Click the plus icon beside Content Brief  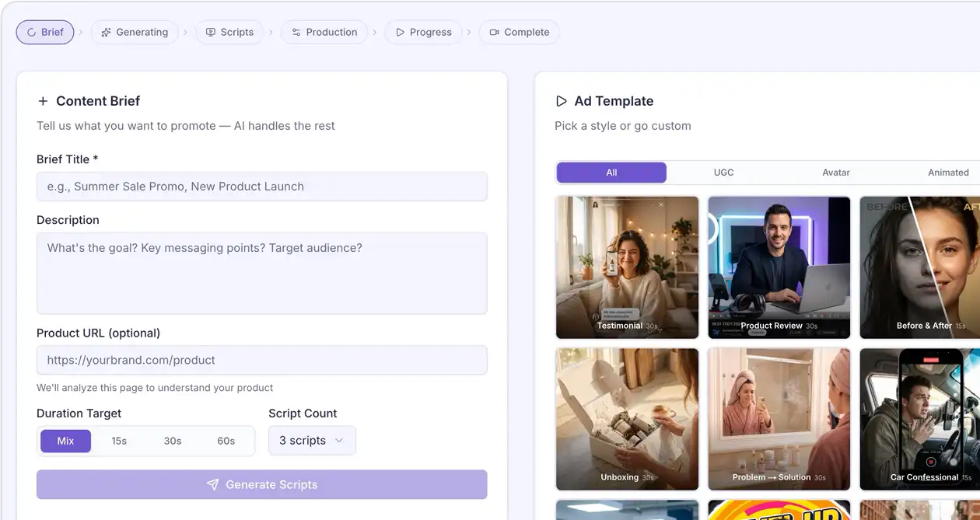42,101
